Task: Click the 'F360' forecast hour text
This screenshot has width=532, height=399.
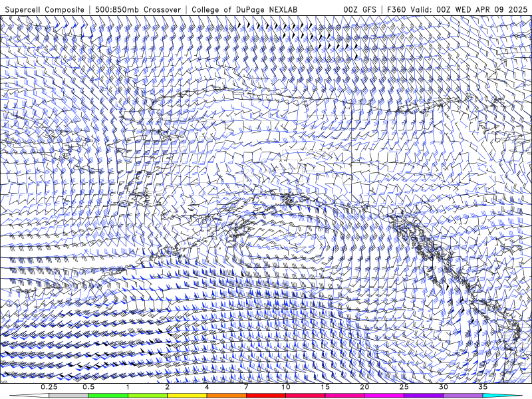Action: [397, 9]
